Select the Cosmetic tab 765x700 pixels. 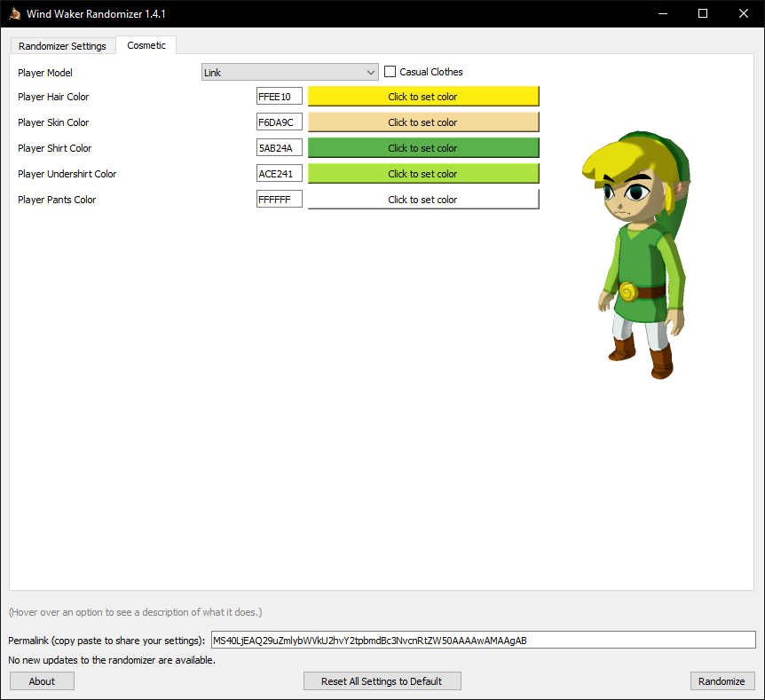tap(146, 45)
